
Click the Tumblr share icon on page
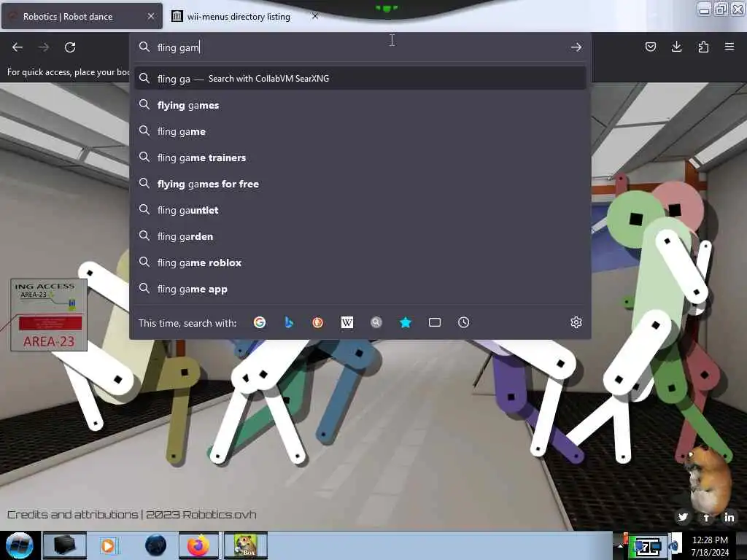tap(706, 517)
